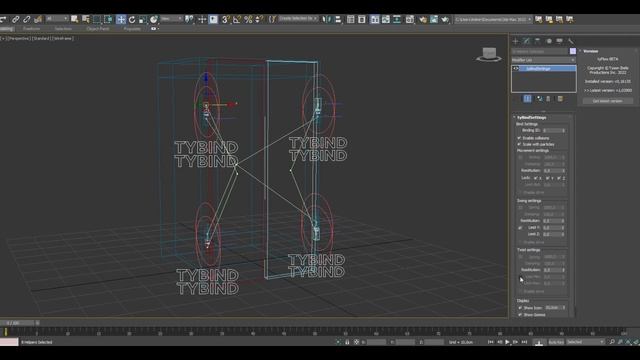The height and width of the screenshot is (360, 640).
Task: Click the Bind to Space Warp icon
Action: [38, 19]
